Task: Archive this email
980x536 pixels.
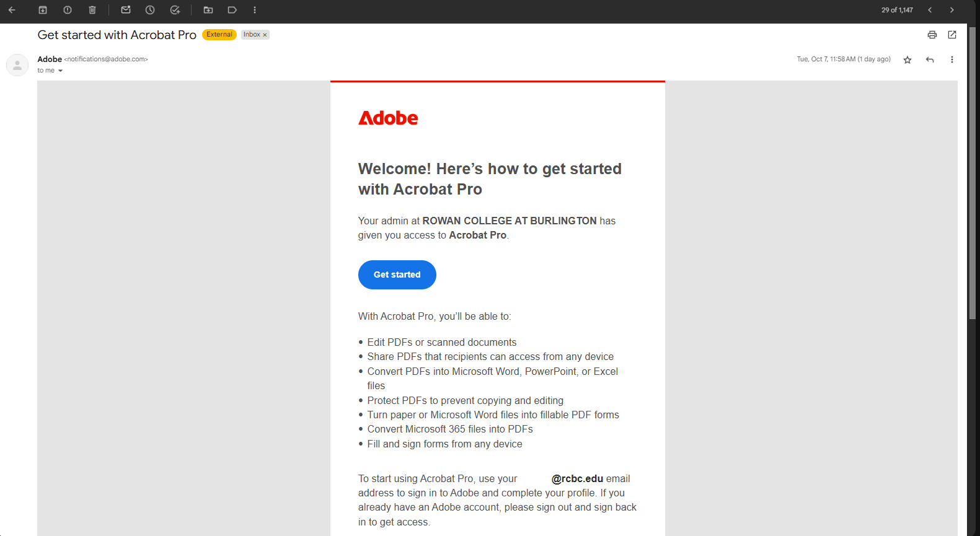Action: pyautogui.click(x=43, y=10)
